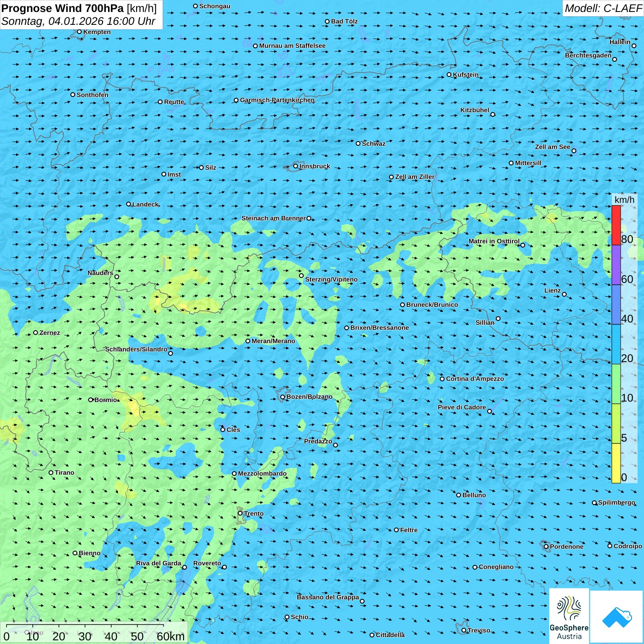The height and width of the screenshot is (644, 644).
Task: Select the date 'Sonntag, 04.01.2026 16:00 Uhr'
Action: point(79,21)
